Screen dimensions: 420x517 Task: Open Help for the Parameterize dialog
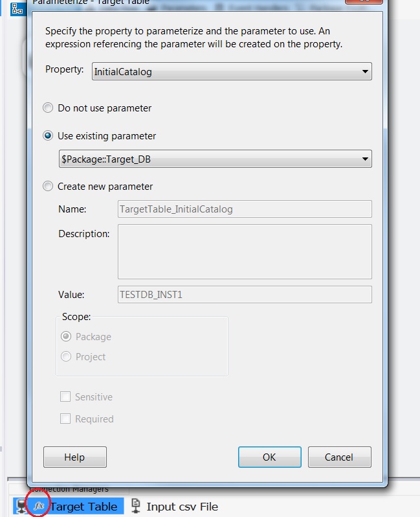74,457
